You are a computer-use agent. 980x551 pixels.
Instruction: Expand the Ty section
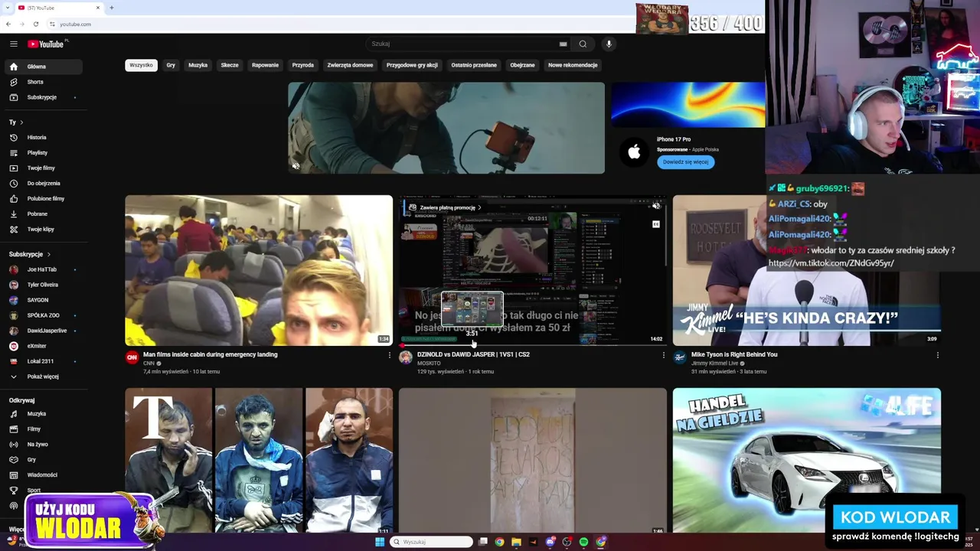tap(16, 122)
